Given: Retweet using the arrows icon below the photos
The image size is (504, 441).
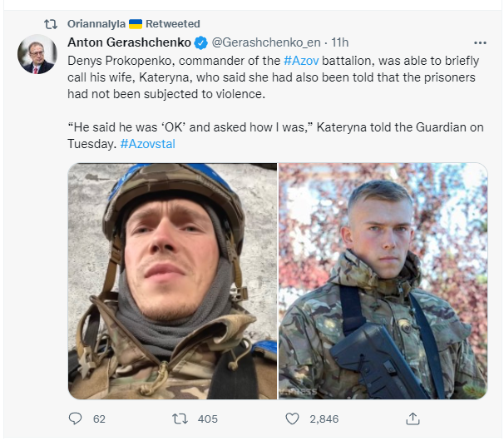Looking at the screenshot, I should (x=178, y=419).
